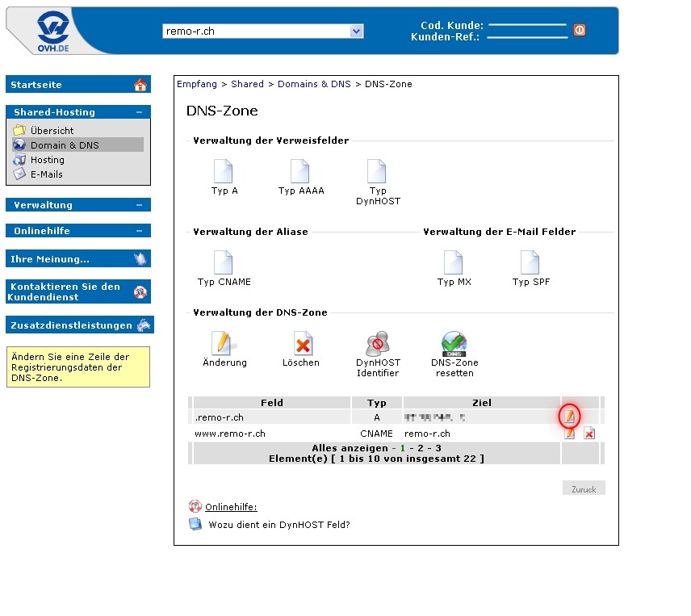
Task: Click the Zuruck button
Action: 583,489
